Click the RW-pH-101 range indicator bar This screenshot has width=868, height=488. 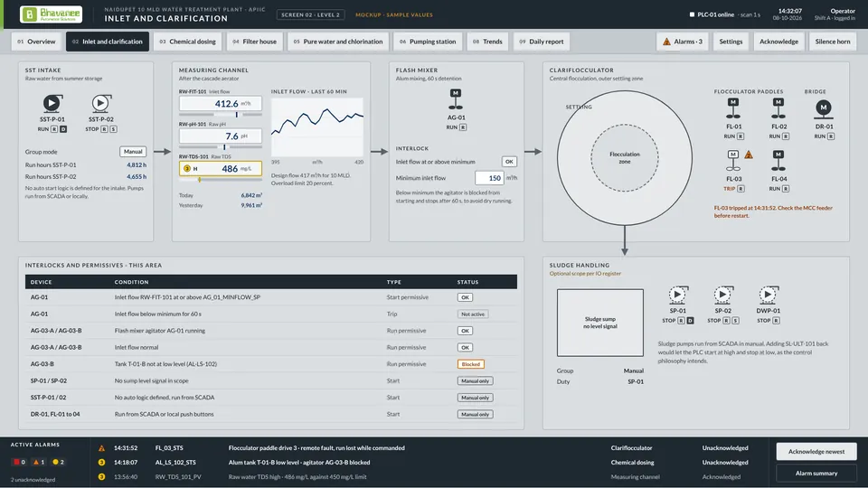pyautogui.click(x=221, y=147)
